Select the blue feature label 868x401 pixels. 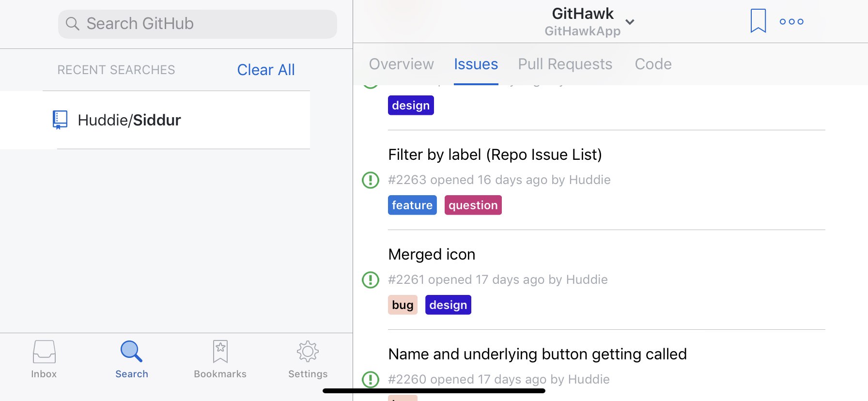pyautogui.click(x=412, y=205)
